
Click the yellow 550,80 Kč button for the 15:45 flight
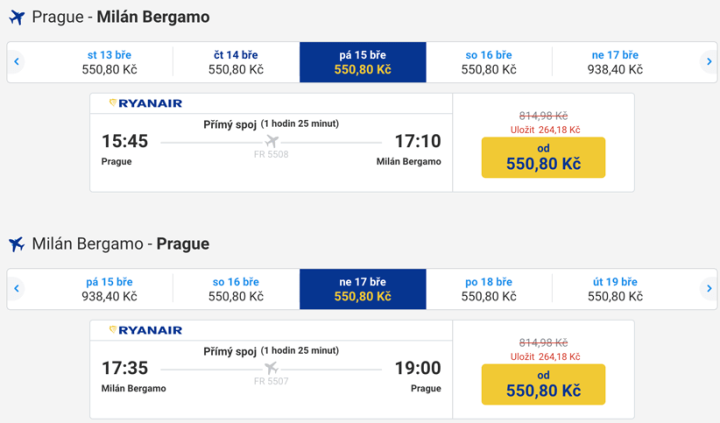(x=543, y=158)
